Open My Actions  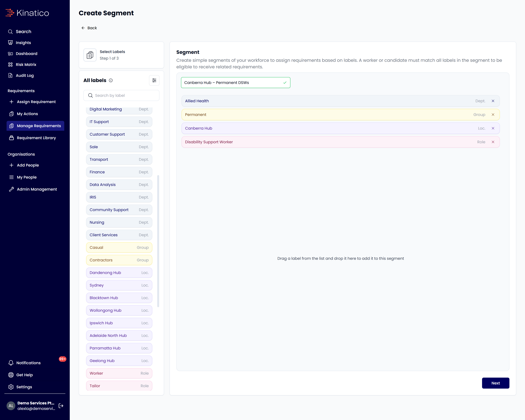tap(24, 114)
